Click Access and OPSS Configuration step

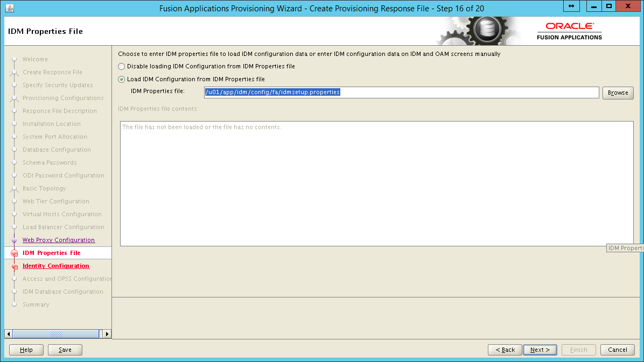[x=67, y=279]
